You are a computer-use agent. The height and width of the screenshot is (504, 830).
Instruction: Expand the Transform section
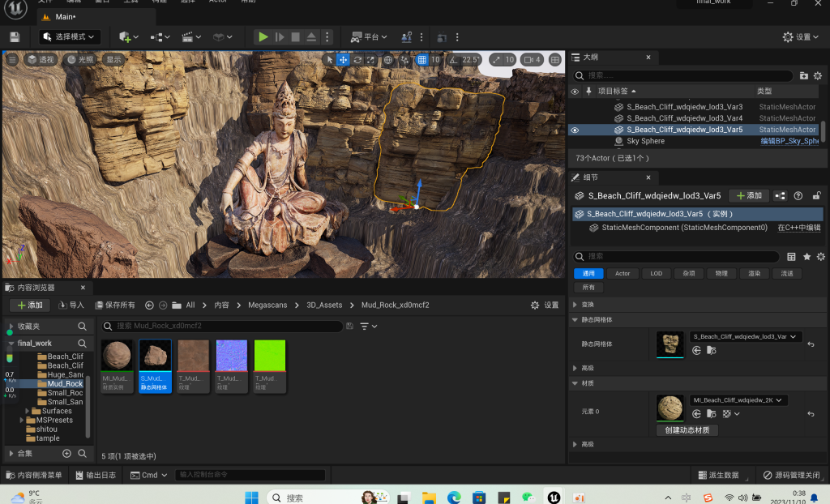point(575,305)
